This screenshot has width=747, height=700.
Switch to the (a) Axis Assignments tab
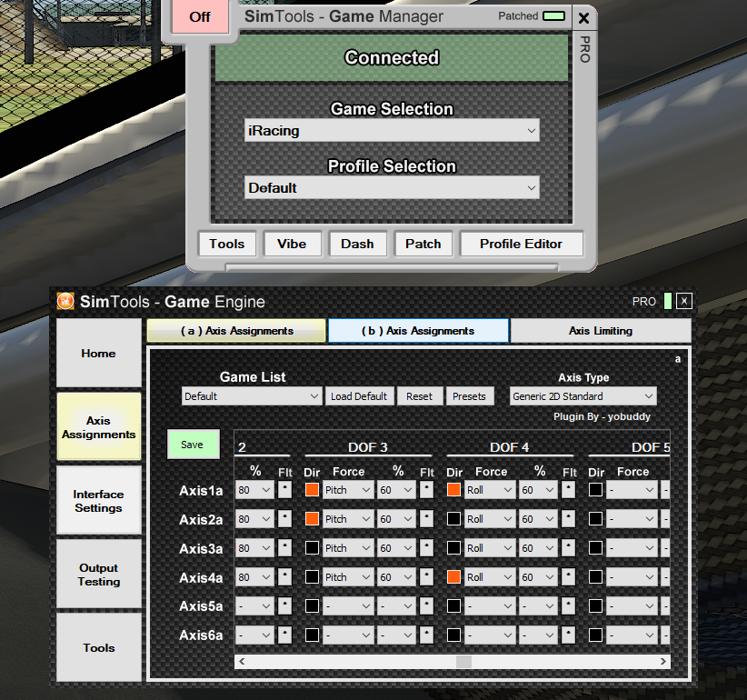click(237, 331)
